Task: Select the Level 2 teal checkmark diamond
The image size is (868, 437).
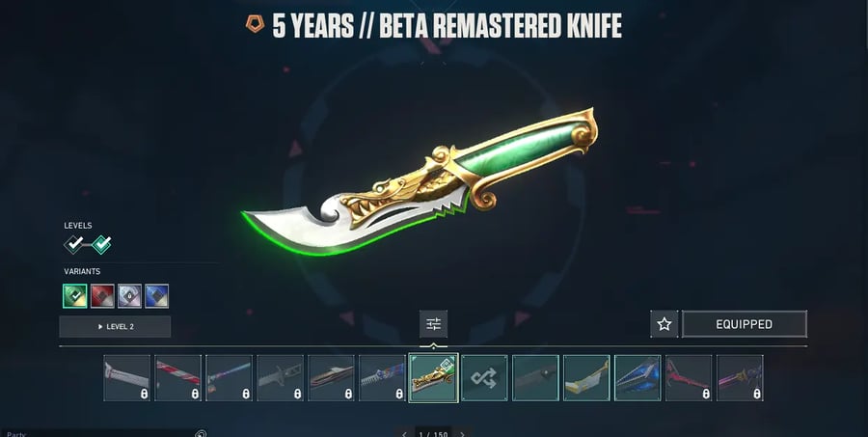Action: 101,244
